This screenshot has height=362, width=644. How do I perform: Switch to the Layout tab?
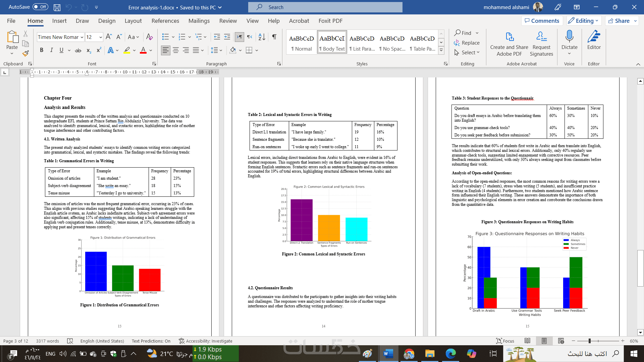click(133, 21)
